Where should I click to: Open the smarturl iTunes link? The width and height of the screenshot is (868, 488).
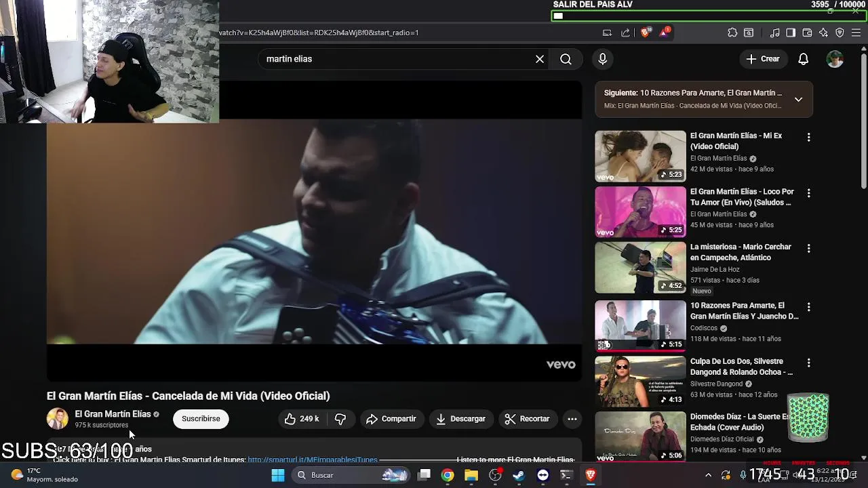point(313,460)
